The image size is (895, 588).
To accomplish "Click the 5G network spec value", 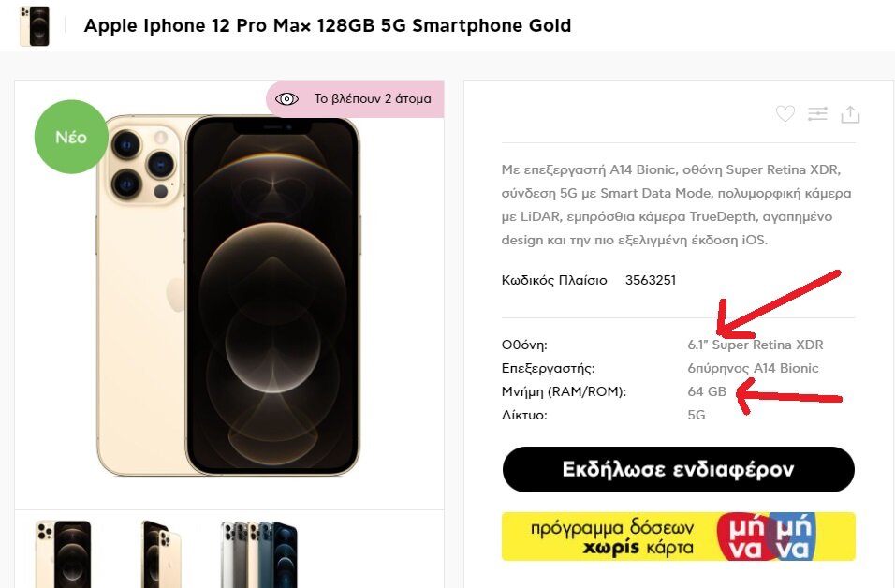I will (x=697, y=415).
